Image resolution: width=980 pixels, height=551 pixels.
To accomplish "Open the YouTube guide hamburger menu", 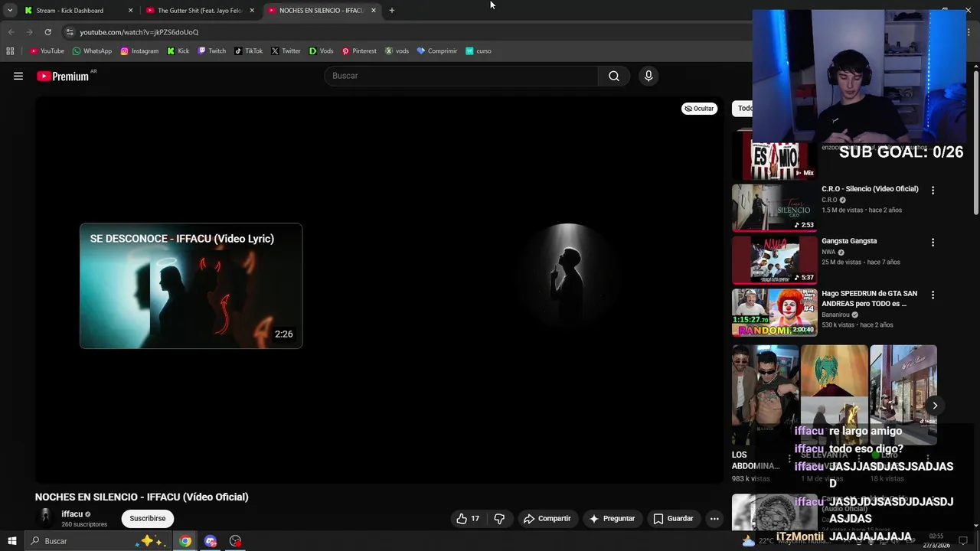I will (18, 76).
